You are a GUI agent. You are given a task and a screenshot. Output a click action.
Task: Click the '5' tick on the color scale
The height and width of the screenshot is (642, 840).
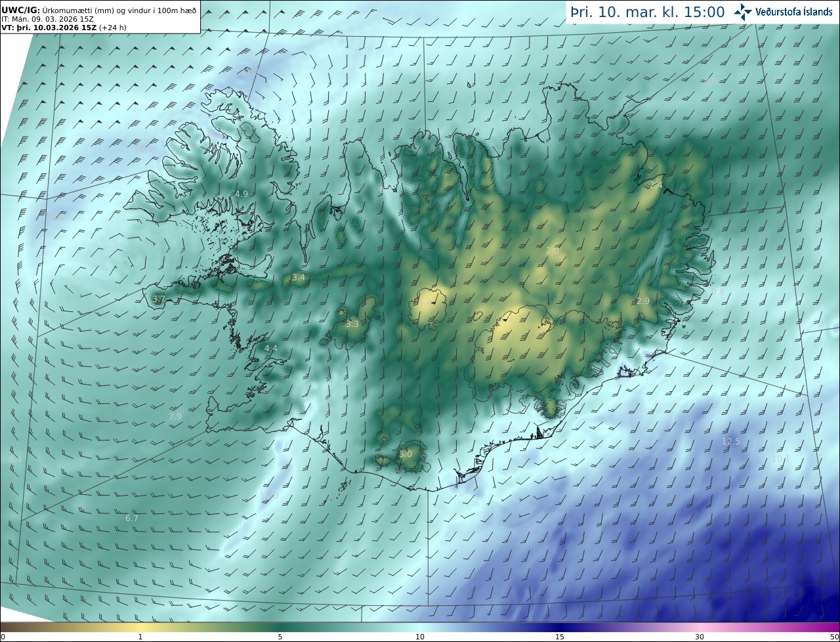pos(280,637)
